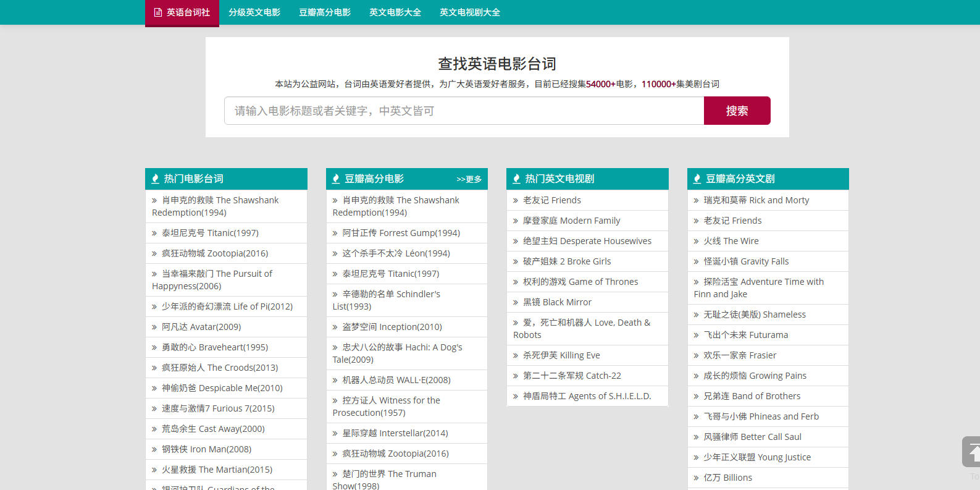Open 疯狂动物城 Zootopia(2016) in 豆瓣高分电影 list
Viewport: 980px width, 490px height.
(396, 454)
